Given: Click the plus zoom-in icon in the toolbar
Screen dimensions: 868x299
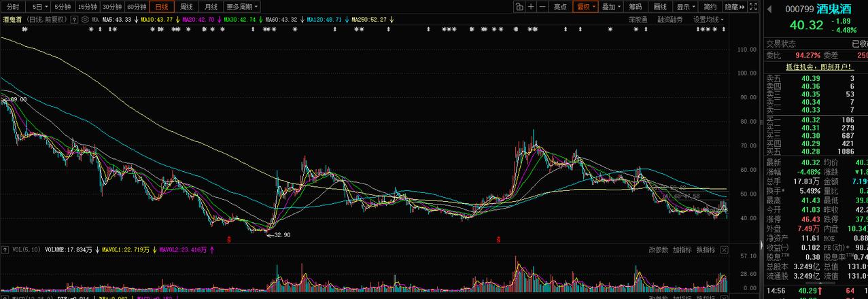Looking at the screenshot, I should [x=531, y=7].
